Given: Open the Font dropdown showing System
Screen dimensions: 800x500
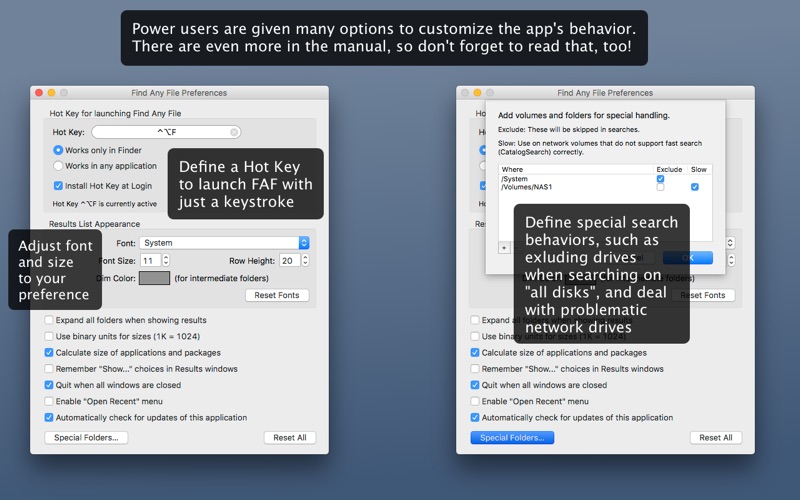Looking at the screenshot, I should (x=224, y=243).
